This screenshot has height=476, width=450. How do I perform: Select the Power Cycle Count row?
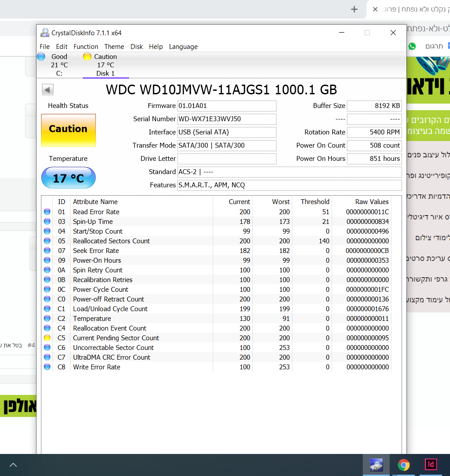click(216, 290)
